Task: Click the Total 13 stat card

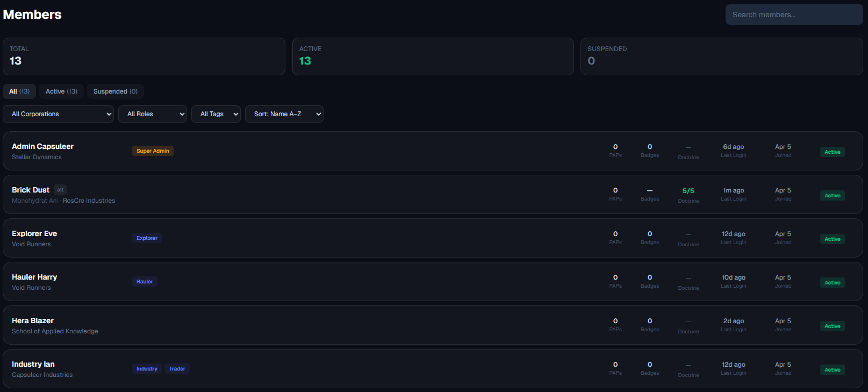Action: [144, 56]
